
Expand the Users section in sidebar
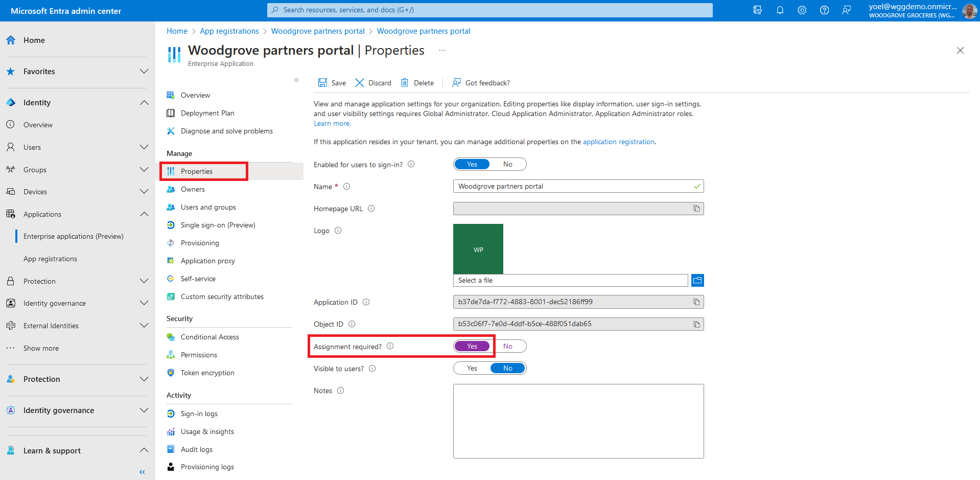point(144,147)
